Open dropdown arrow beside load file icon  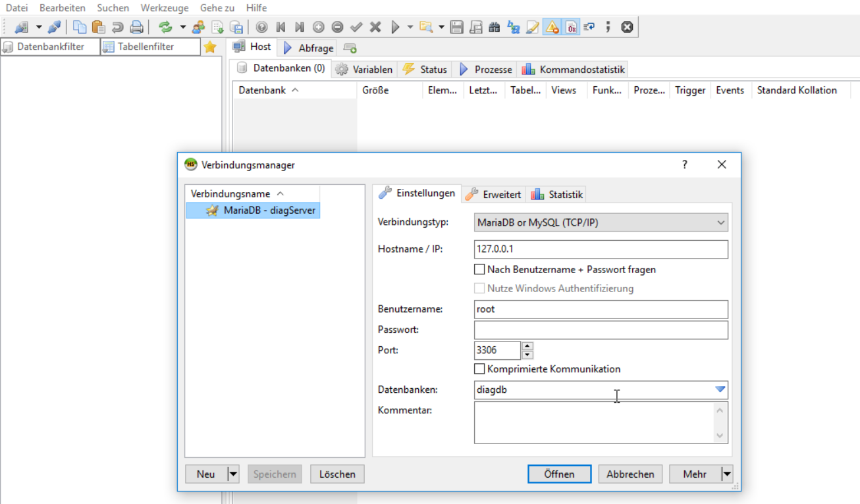pos(441,27)
